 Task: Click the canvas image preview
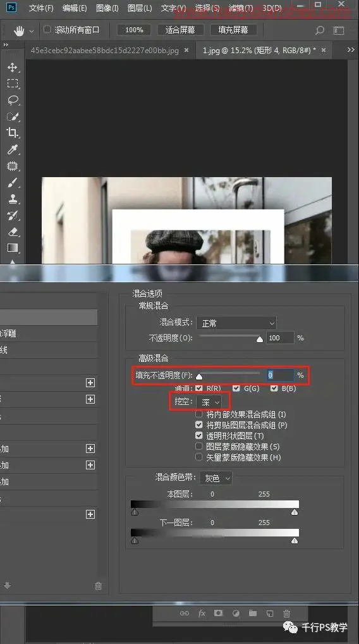(186, 220)
